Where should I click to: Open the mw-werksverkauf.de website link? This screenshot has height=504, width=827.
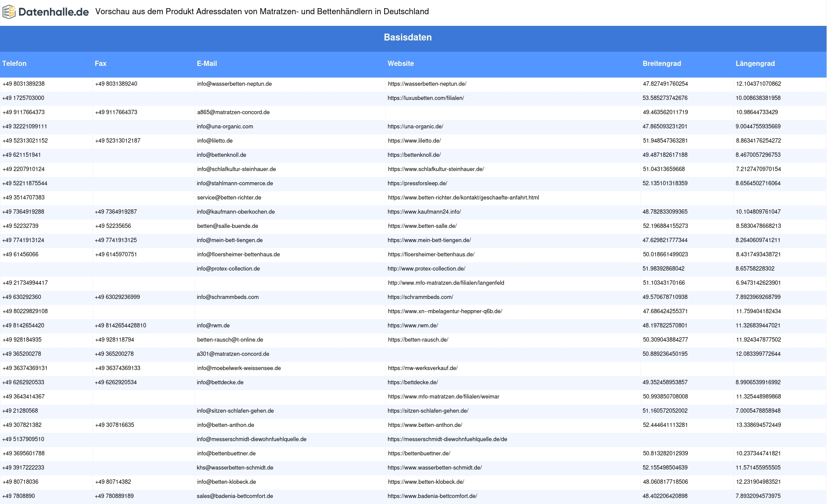pos(423,368)
